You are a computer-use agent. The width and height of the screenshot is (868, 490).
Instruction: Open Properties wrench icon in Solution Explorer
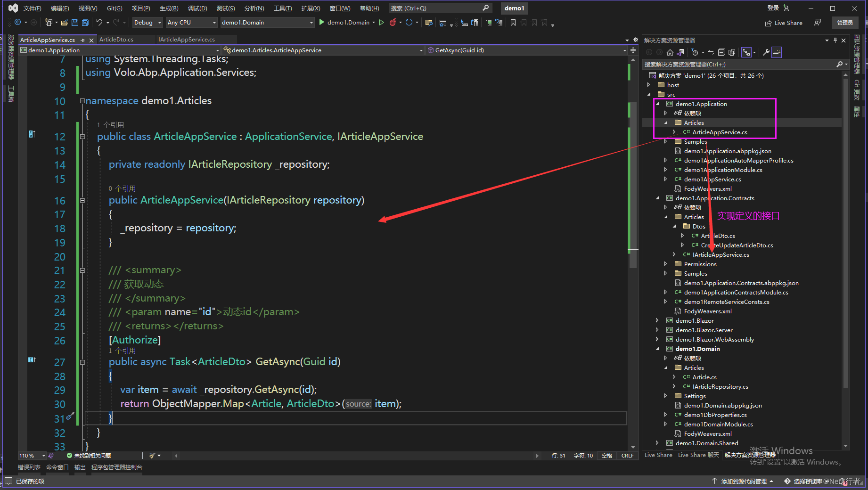pos(766,52)
